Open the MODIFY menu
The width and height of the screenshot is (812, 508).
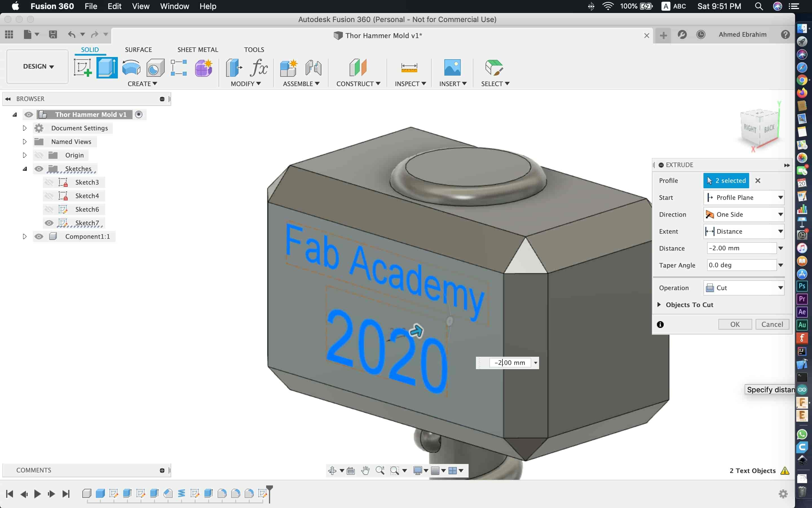click(x=246, y=84)
